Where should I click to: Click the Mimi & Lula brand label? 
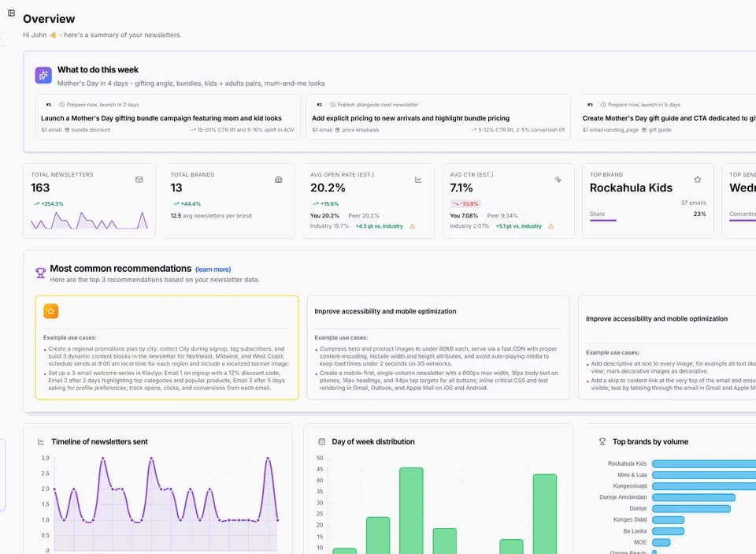click(632, 475)
